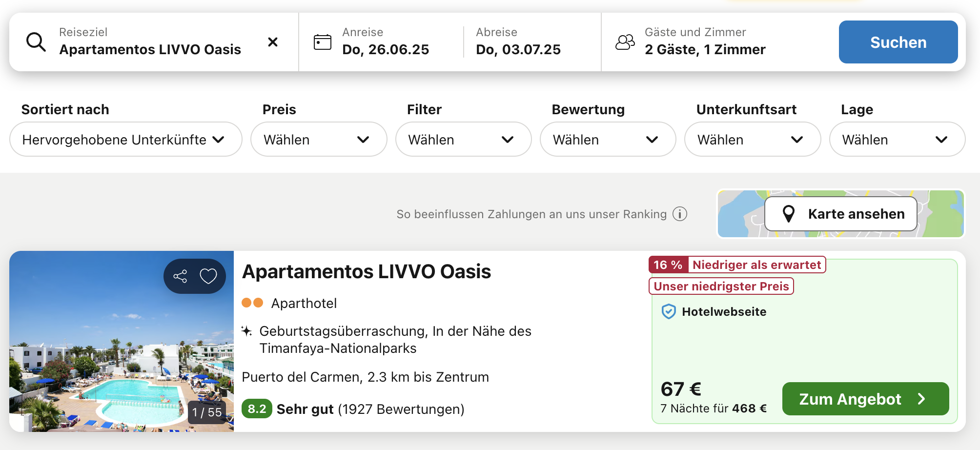Viewport: 980px width, 450px height.
Task: Click the orange two-dot rating icon
Action: [x=252, y=303]
